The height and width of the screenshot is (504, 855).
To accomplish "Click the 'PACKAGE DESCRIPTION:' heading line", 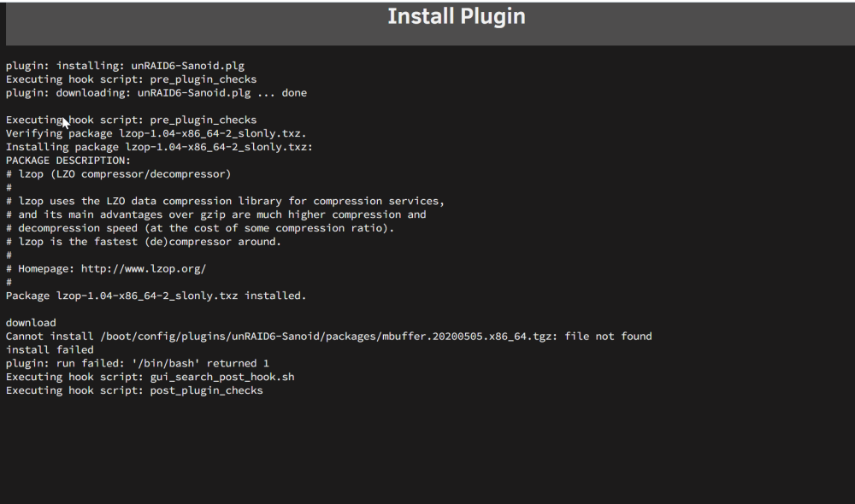I will click(x=68, y=161).
